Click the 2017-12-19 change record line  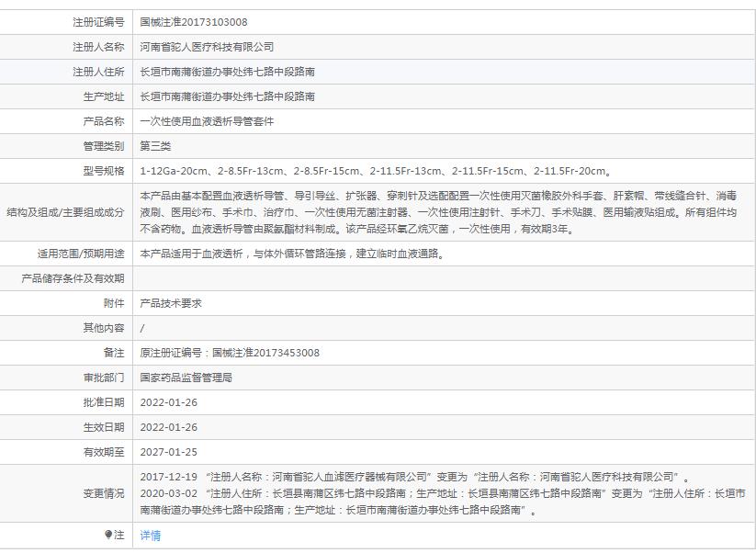[x=415, y=477]
